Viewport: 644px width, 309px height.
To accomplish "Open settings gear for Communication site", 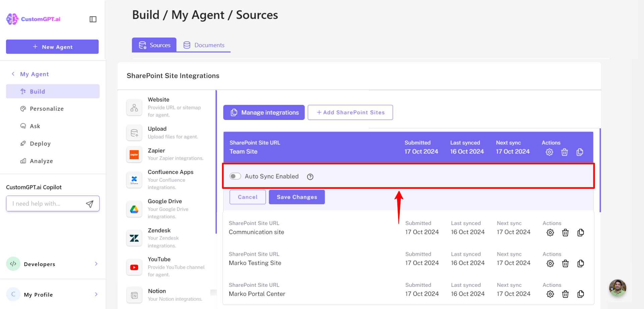I will (x=550, y=233).
